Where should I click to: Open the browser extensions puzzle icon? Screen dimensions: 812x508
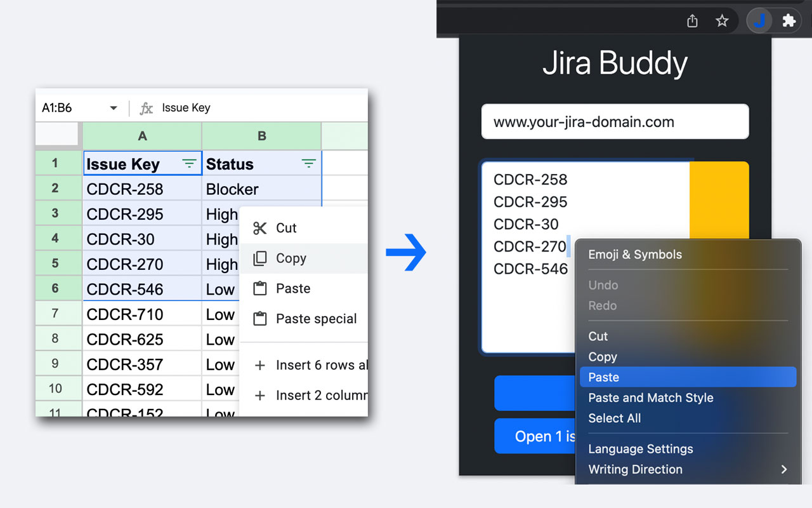pyautogui.click(x=789, y=21)
